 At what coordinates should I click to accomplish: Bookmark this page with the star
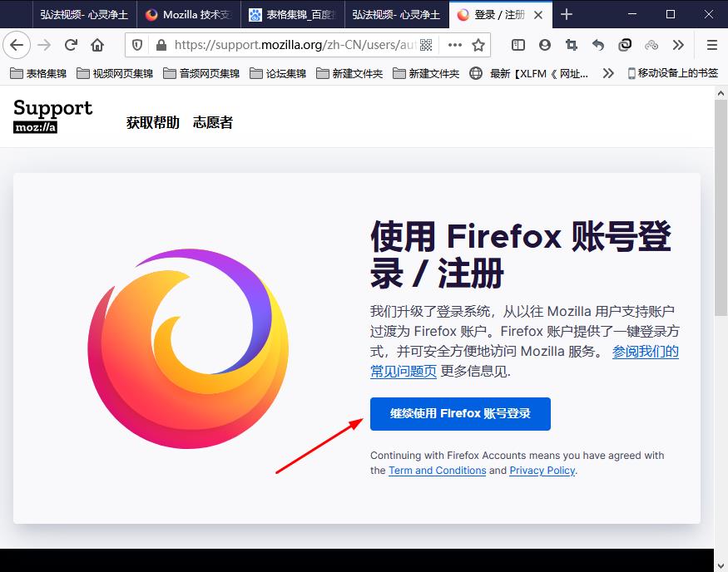[x=478, y=45]
